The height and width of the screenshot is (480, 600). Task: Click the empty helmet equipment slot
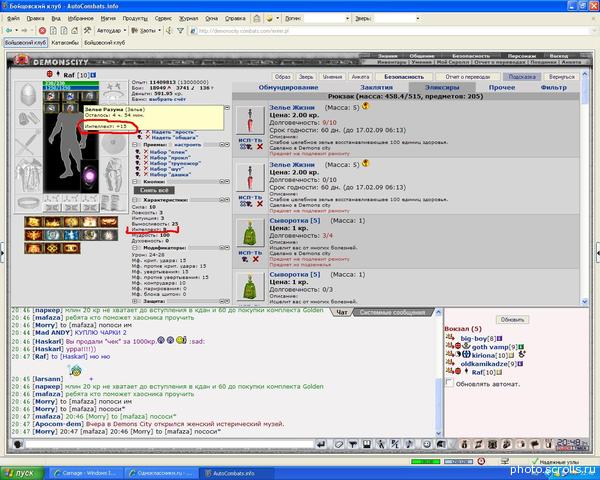[28, 94]
